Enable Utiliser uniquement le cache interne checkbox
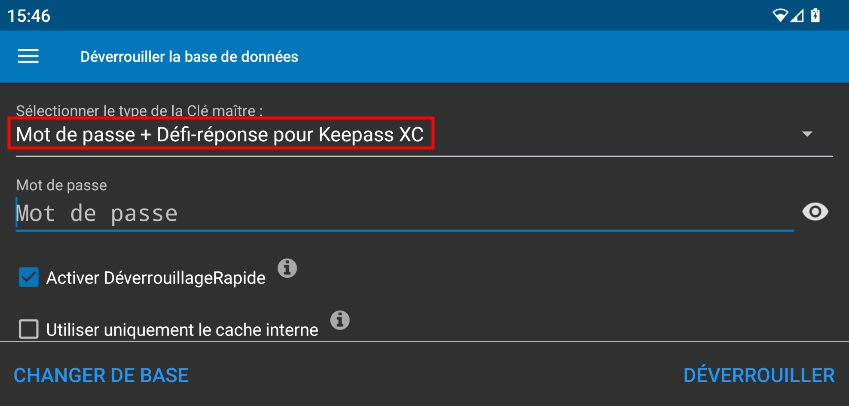The height and width of the screenshot is (406, 849). 29,329
